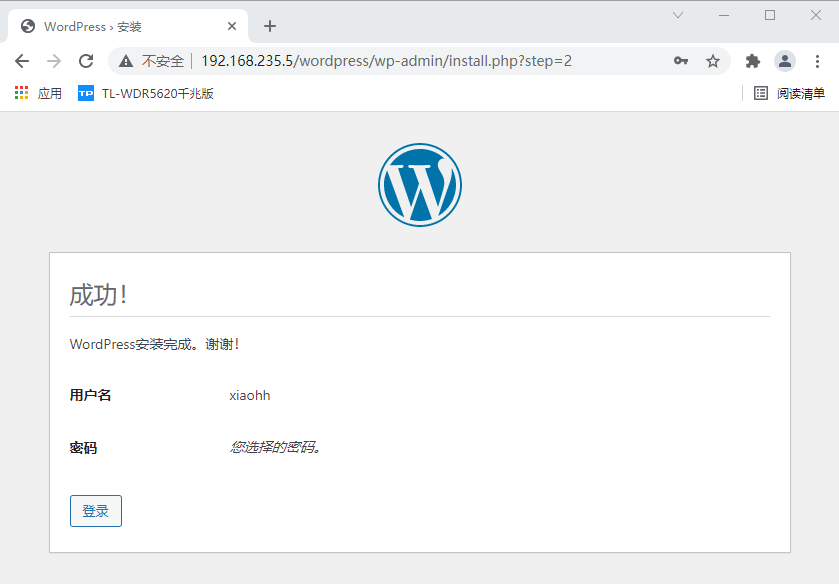Click the not-secure warning triangle icon
Viewport: 839px width, 584px height.
pos(126,61)
